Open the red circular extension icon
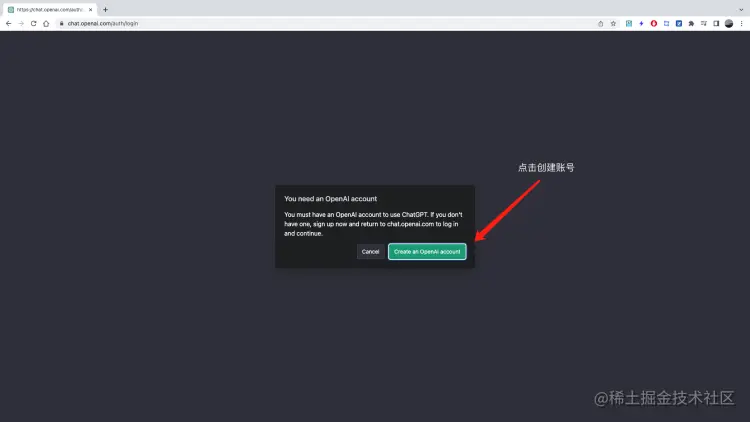The width and height of the screenshot is (750, 422). pos(653,23)
